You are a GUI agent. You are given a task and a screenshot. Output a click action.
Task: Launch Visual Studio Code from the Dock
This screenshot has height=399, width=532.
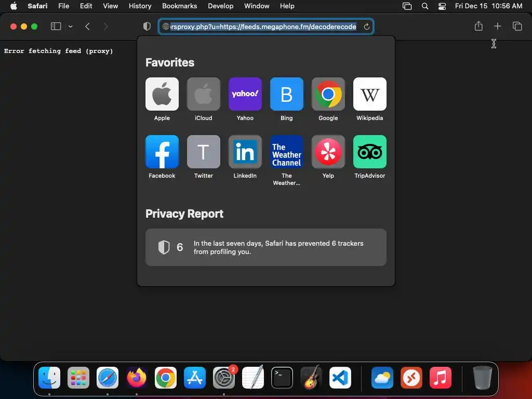pos(340,378)
